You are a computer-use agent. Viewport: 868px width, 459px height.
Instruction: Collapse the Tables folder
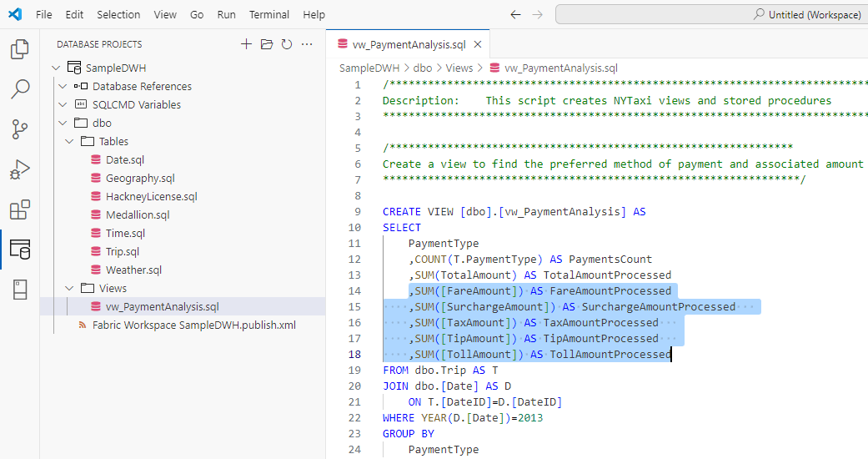(x=69, y=141)
